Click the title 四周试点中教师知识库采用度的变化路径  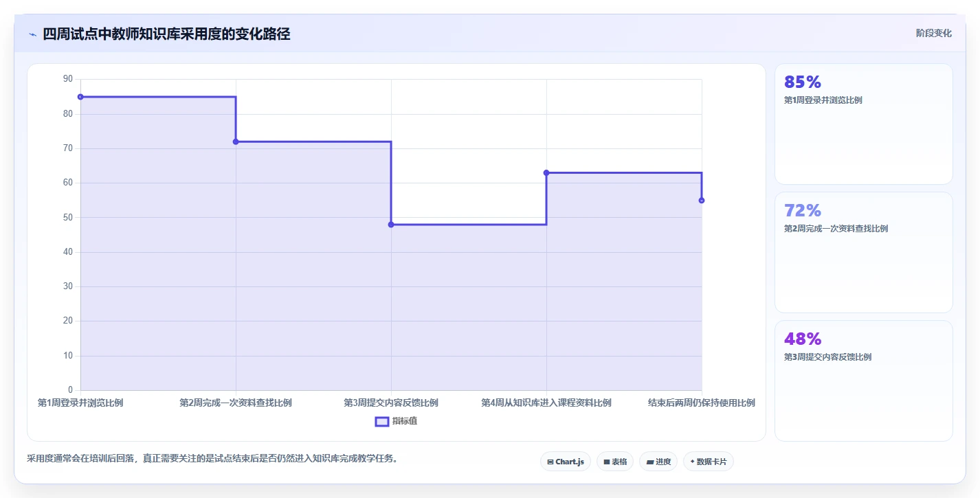166,34
